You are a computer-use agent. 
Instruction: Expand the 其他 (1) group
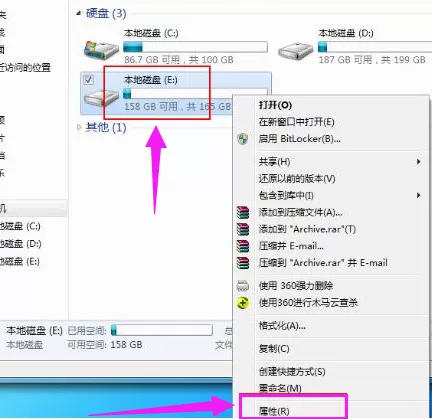coord(79,127)
